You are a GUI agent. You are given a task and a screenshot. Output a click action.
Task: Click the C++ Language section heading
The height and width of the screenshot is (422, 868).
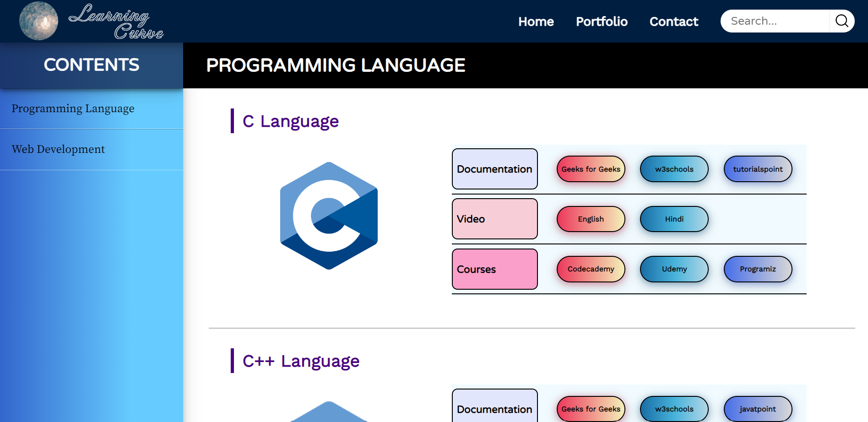[x=301, y=361]
